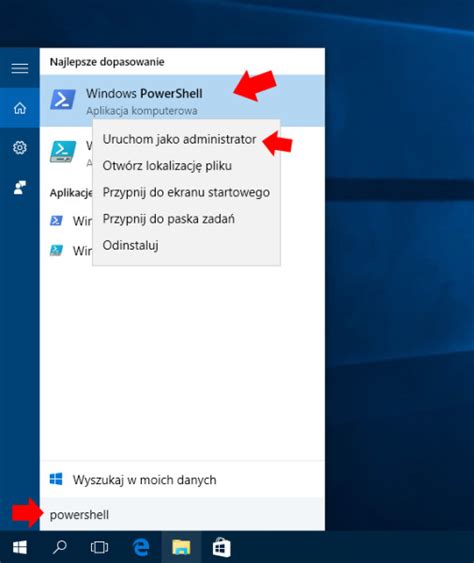474x563 pixels.
Task: Choose Uruchom jako administrator
Action: click(179, 139)
